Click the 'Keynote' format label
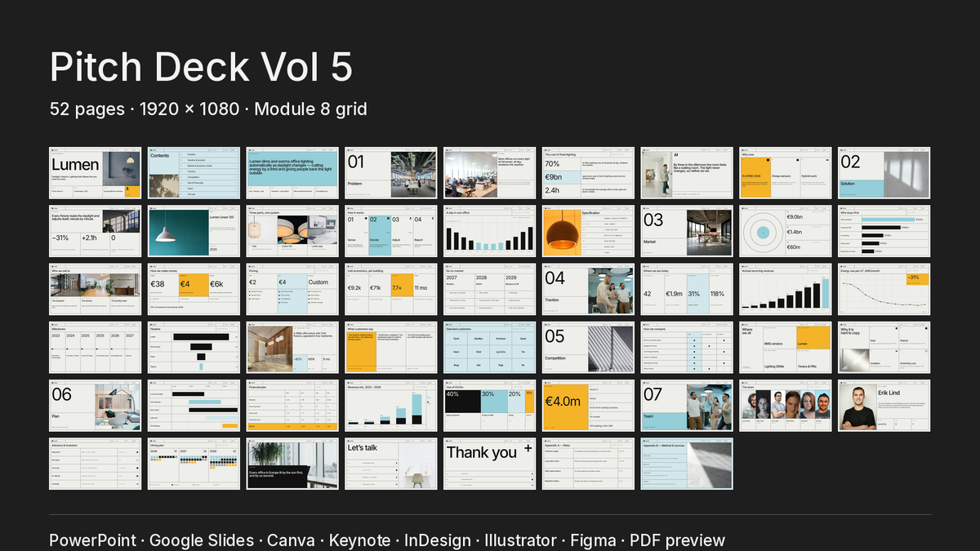This screenshot has height=551, width=980. coord(359,540)
